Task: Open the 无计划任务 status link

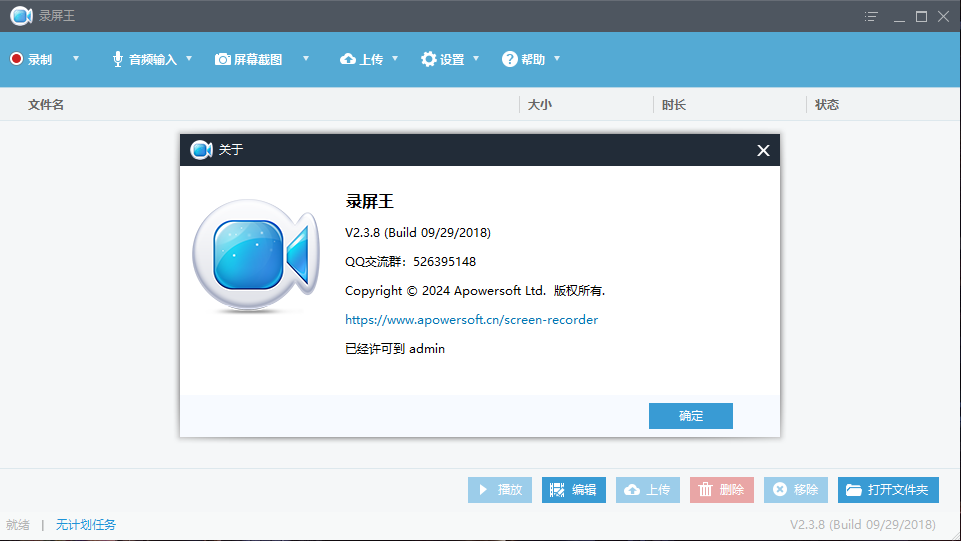Action: (86, 524)
